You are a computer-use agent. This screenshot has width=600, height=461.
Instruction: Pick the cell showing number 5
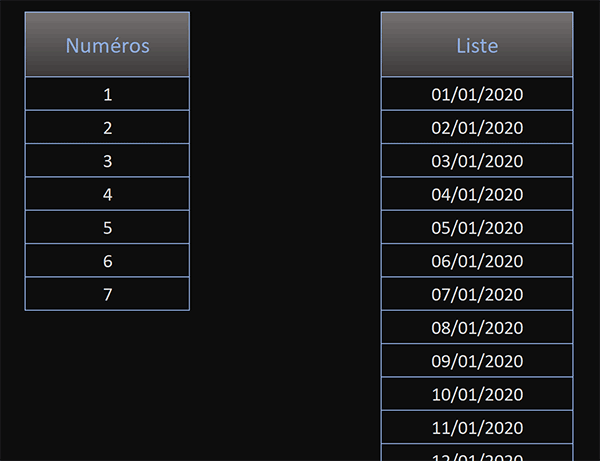pyautogui.click(x=107, y=227)
